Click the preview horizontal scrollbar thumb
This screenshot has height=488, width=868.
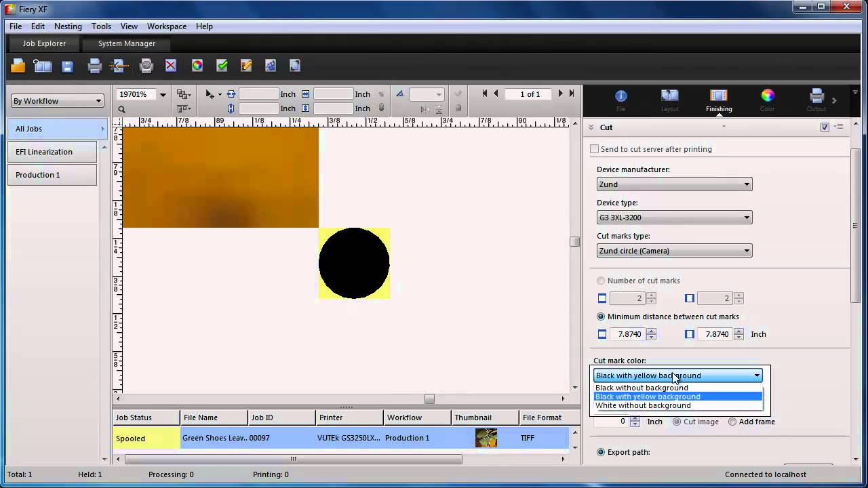[x=429, y=399]
